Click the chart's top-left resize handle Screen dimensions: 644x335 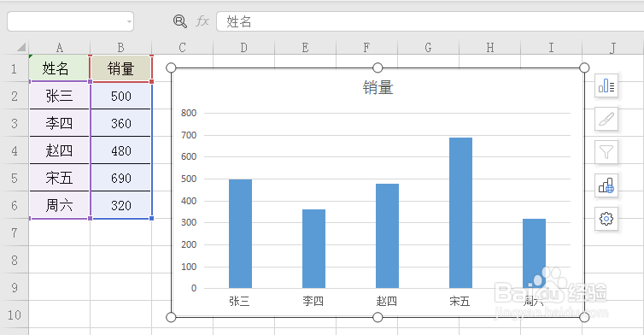(172, 68)
